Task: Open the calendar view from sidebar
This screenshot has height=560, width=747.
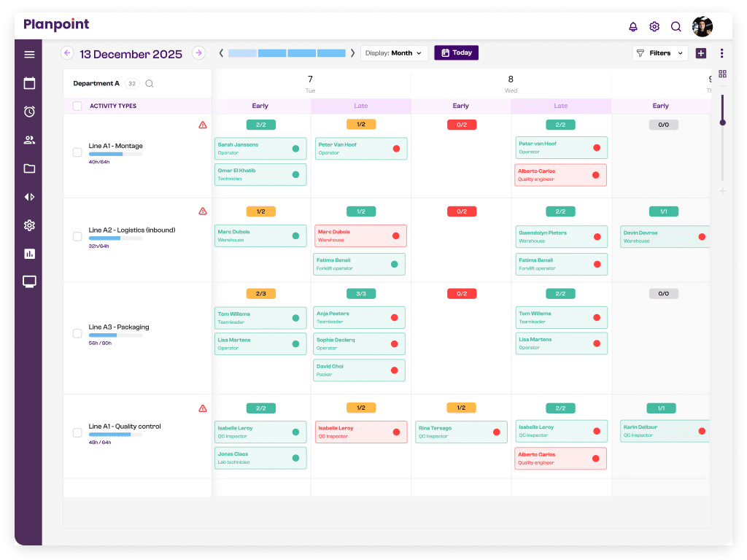Action: [x=29, y=83]
